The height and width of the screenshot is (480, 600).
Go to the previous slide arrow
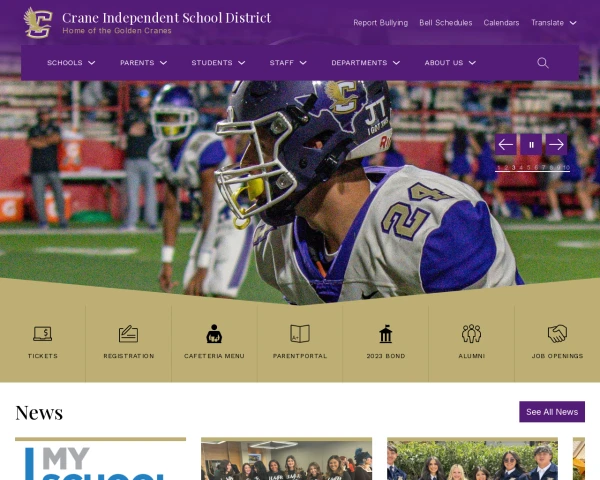coord(505,145)
